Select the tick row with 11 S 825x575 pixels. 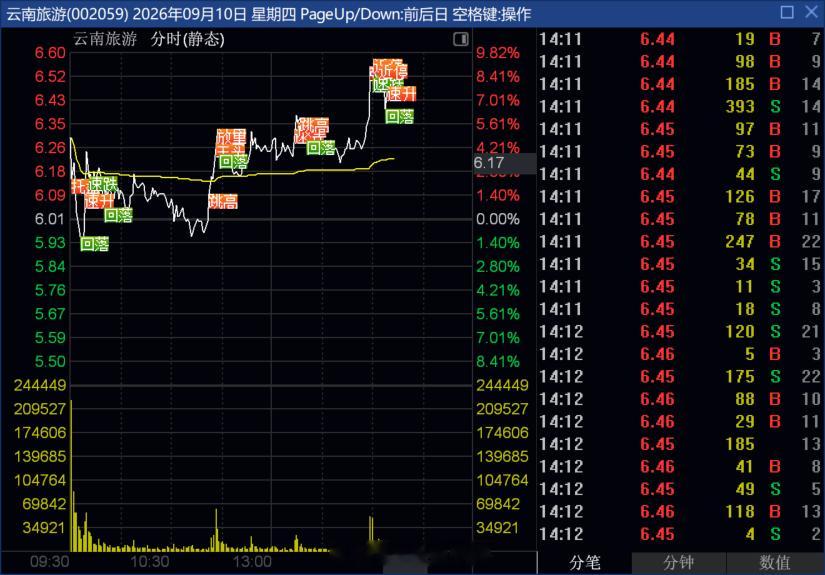pyautogui.click(x=680, y=287)
